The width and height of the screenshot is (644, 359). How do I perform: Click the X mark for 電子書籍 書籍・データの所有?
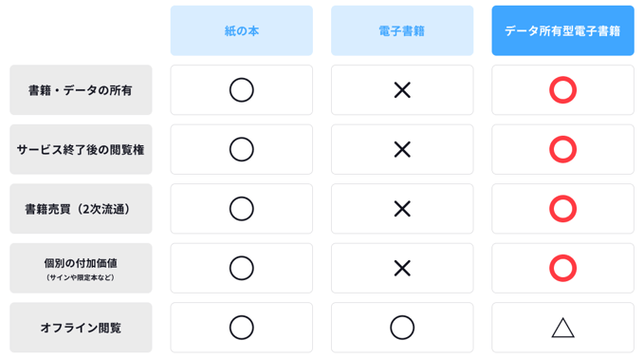click(402, 89)
